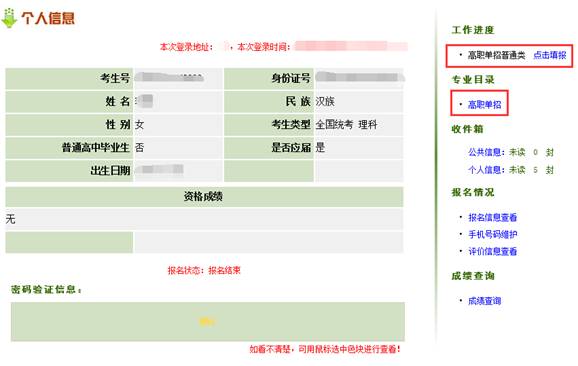
Task: Click the 女 value cell
Action: tap(178, 125)
